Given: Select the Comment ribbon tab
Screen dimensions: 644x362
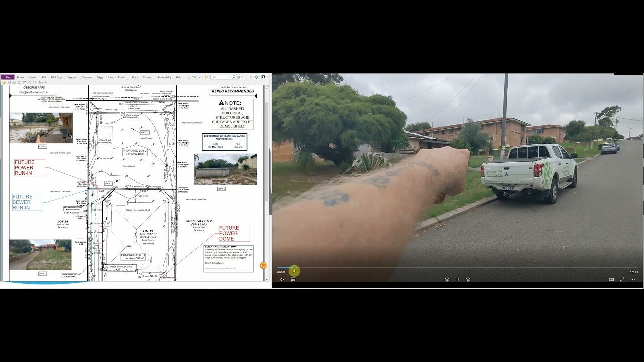Looking at the screenshot, I should tap(87, 77).
